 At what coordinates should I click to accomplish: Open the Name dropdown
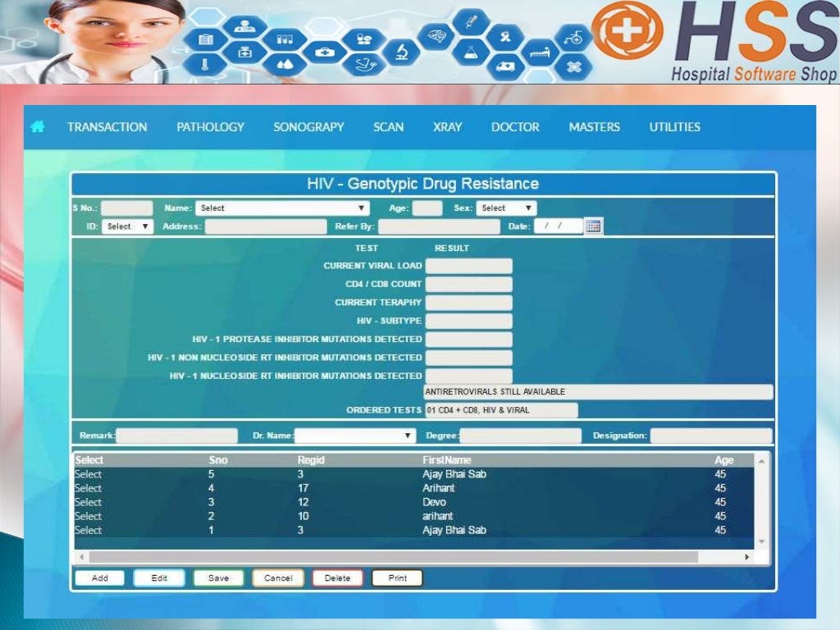point(283,208)
